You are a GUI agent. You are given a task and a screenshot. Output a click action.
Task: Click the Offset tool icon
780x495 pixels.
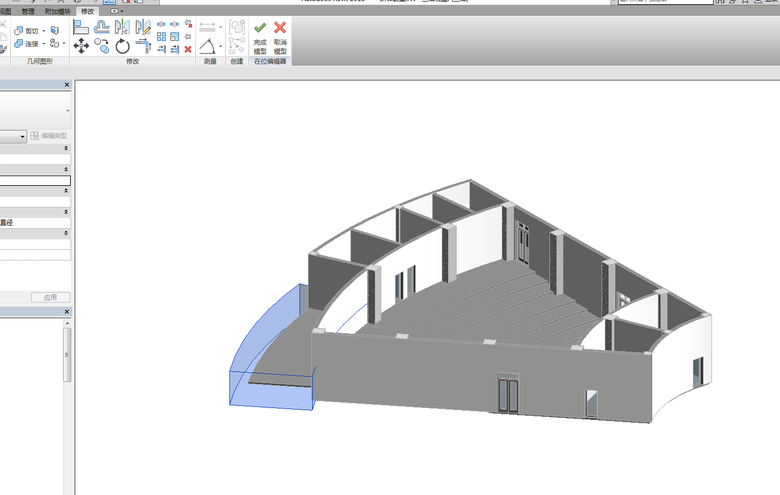pyautogui.click(x=102, y=28)
